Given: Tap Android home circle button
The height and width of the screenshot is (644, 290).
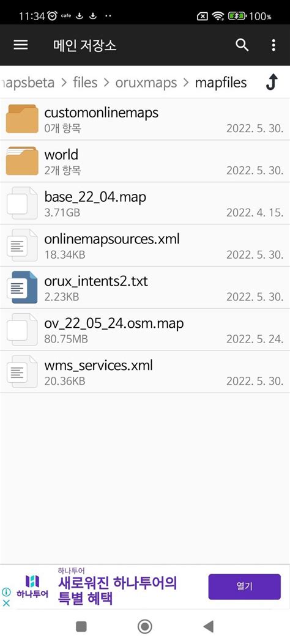Looking at the screenshot, I should click(144, 626).
